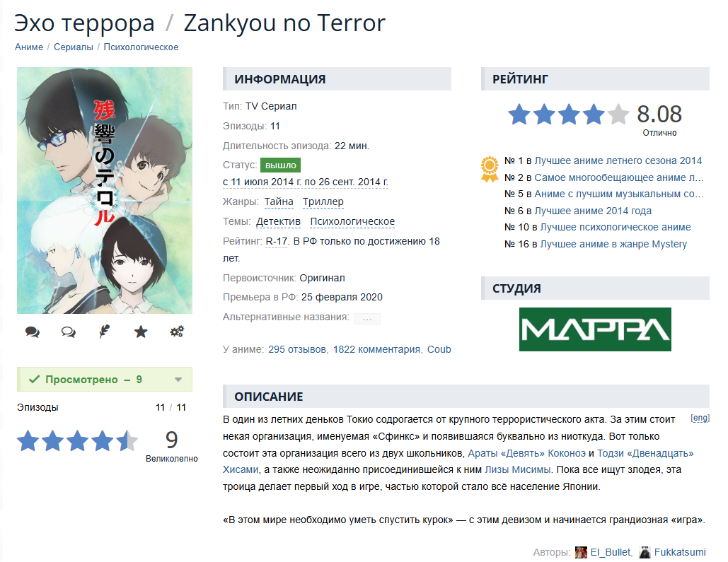728x562 pixels.
Task: Open El_Bullet author avatar
Action: [x=581, y=552]
